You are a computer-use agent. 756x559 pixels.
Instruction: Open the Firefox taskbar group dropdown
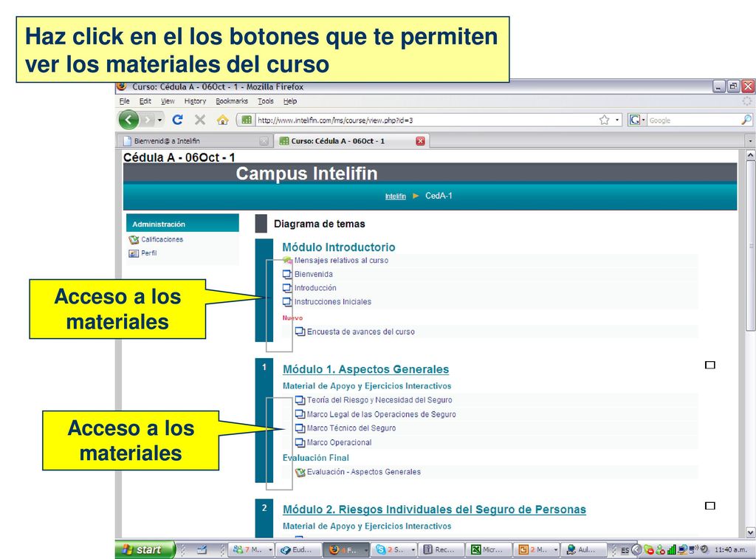point(366,550)
